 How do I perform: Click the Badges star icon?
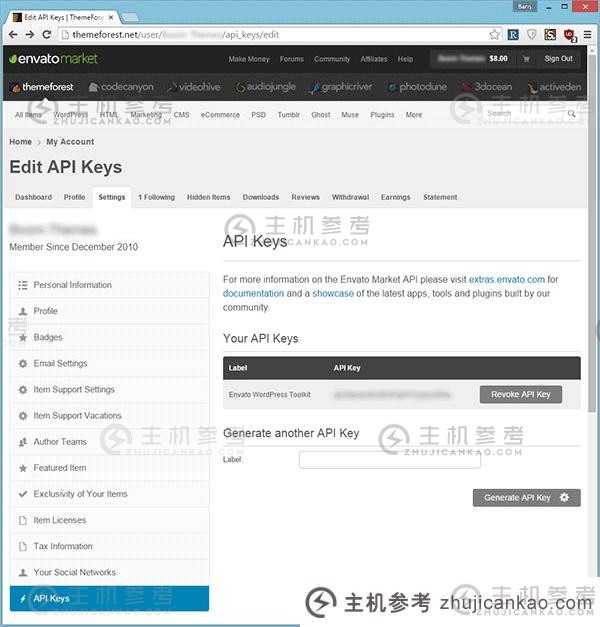(x=23, y=337)
